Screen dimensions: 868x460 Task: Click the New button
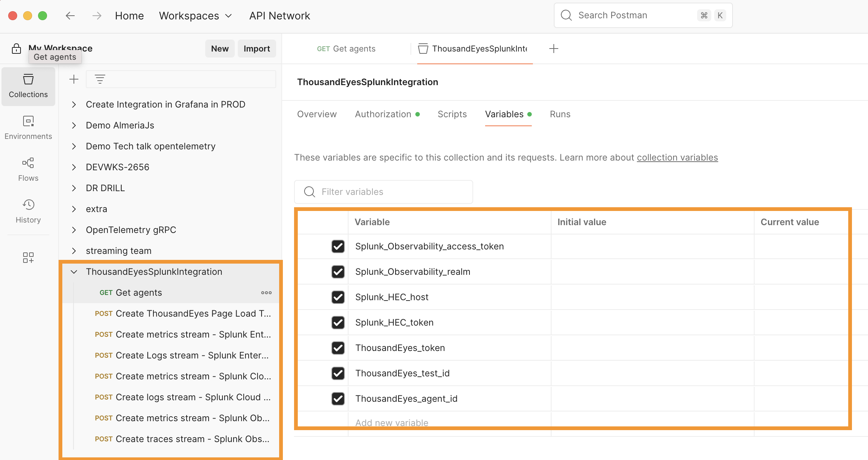click(x=220, y=49)
